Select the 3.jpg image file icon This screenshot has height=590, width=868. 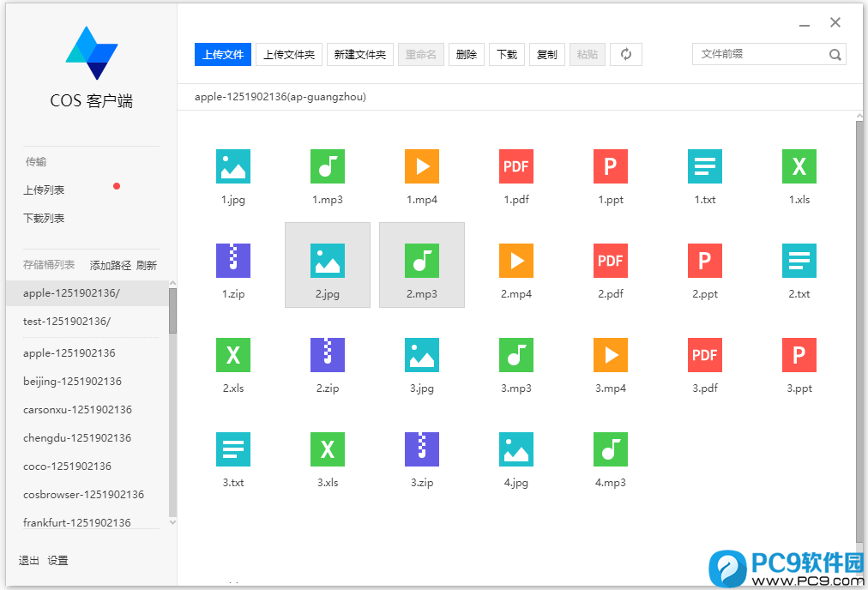422,355
